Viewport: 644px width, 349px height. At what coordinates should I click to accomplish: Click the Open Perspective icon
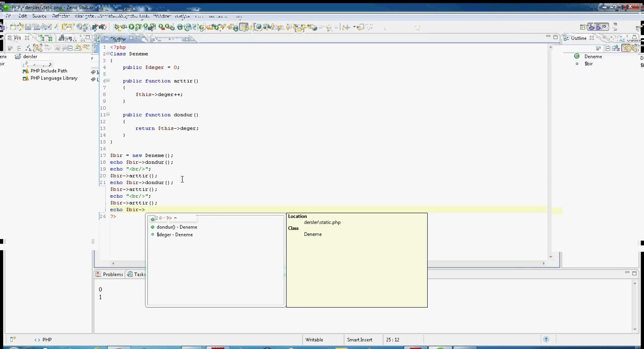pyautogui.click(x=583, y=27)
